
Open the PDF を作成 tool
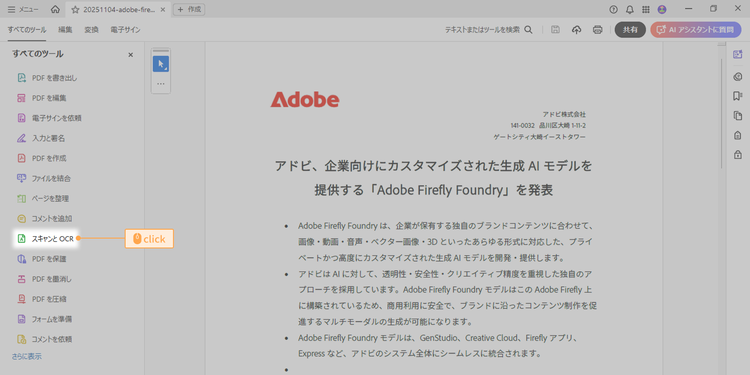(42, 158)
